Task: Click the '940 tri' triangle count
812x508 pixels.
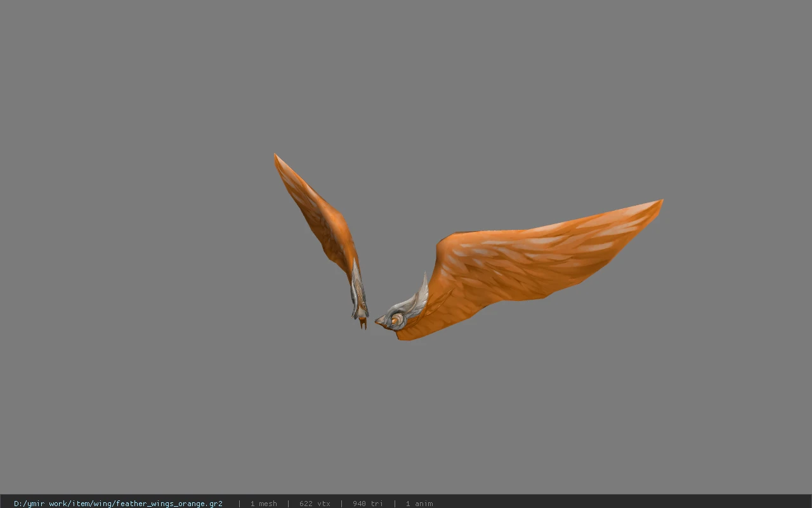Action: tap(368, 504)
